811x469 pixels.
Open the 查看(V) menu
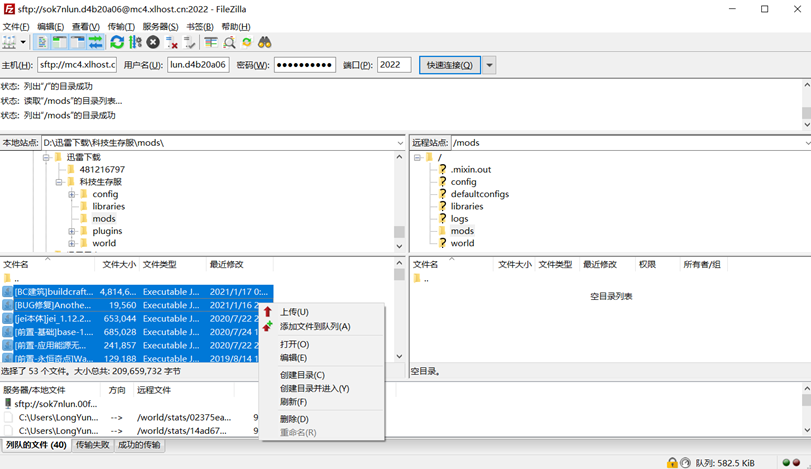pos(86,26)
